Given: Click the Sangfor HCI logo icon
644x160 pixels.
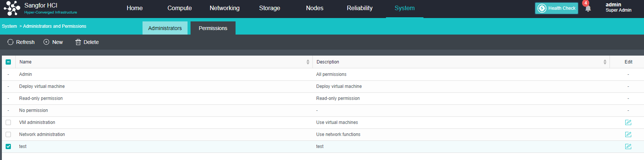Looking at the screenshot, I should pos(12,8).
